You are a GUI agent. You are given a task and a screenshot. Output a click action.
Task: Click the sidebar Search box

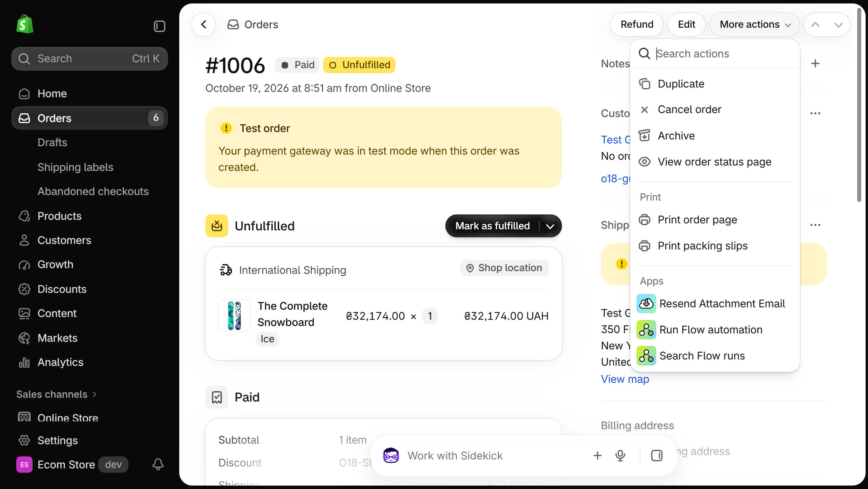point(89,58)
